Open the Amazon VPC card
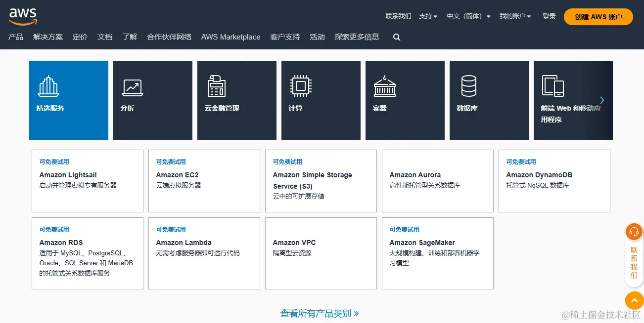Viewport: 644px width, 323px height. 321,253
